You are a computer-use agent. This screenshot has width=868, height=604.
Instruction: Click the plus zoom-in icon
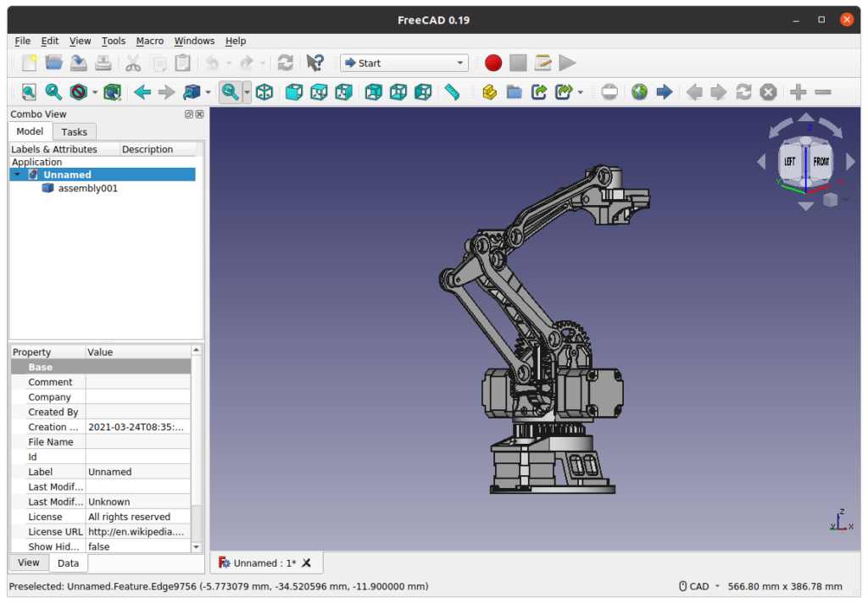tap(798, 91)
